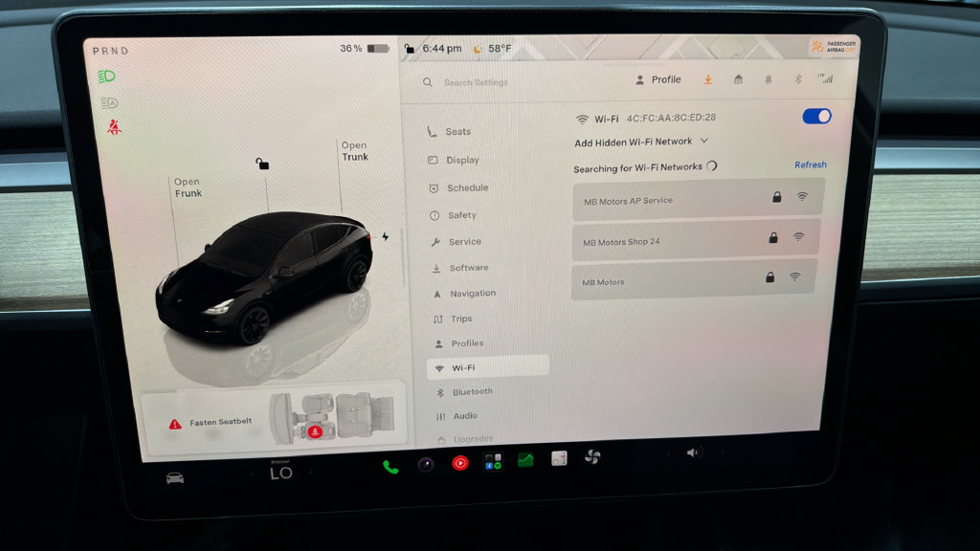Tap the battery level icon
Screen dimensions: 980x551
click(378, 48)
